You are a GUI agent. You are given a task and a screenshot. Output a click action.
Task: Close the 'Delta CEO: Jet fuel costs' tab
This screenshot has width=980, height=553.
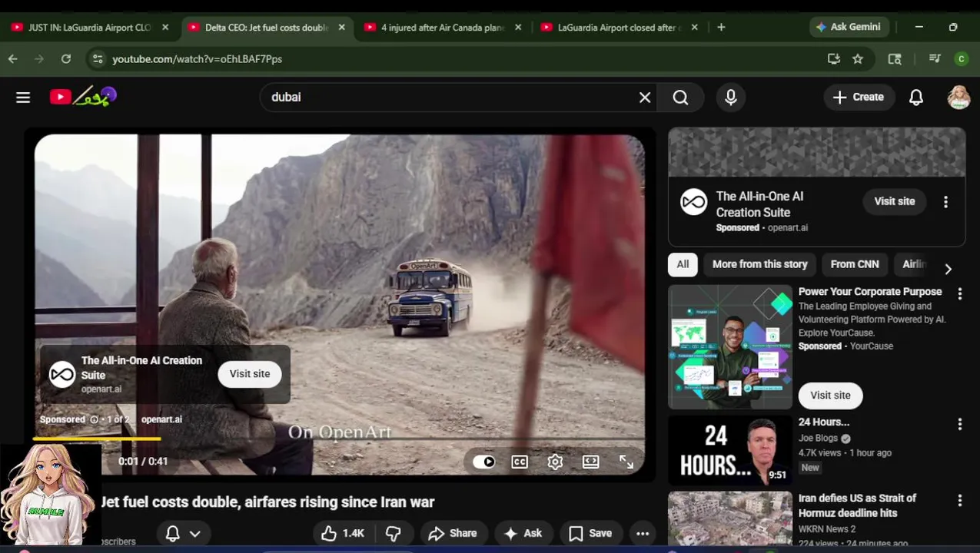tap(342, 27)
